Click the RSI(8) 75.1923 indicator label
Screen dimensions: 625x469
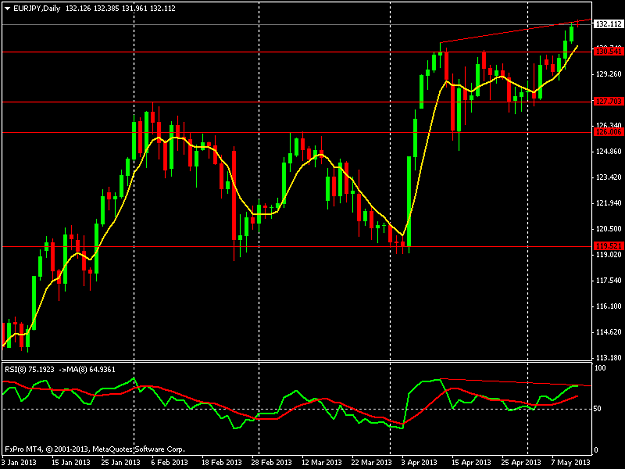click(x=29, y=370)
